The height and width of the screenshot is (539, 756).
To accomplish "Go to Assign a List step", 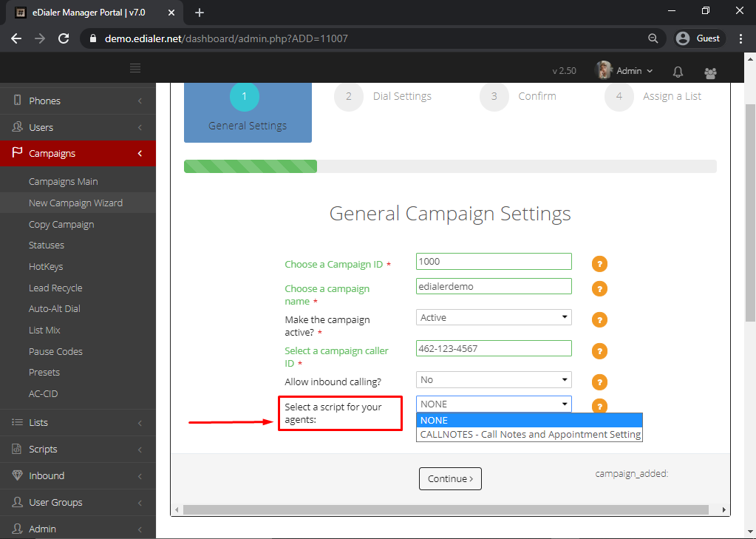I will pos(653,97).
